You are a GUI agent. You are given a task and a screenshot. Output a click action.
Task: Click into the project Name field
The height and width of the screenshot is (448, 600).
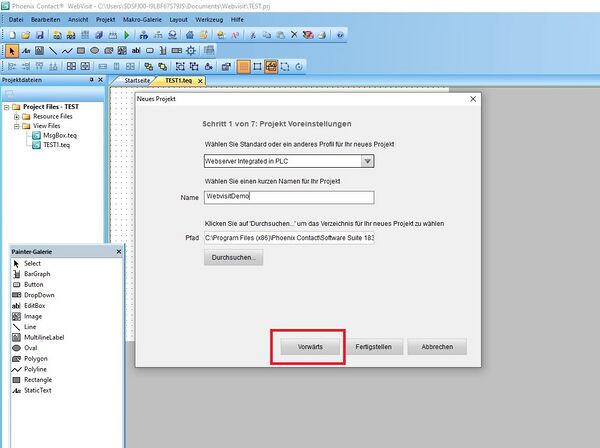[287, 197]
